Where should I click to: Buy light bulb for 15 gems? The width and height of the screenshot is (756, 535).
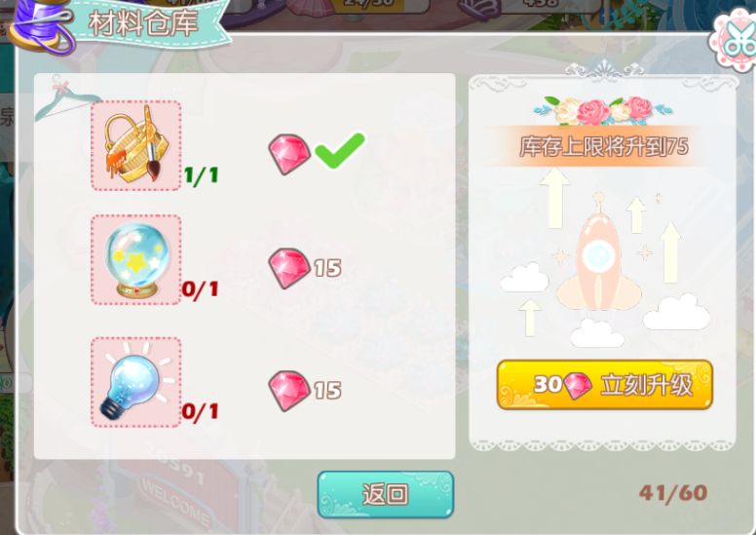[305, 391]
